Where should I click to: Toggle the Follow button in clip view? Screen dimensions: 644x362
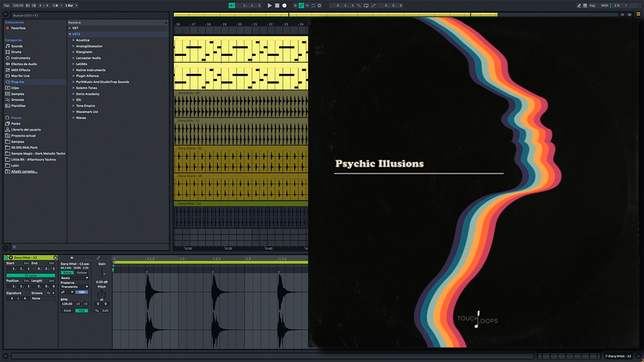click(82, 272)
